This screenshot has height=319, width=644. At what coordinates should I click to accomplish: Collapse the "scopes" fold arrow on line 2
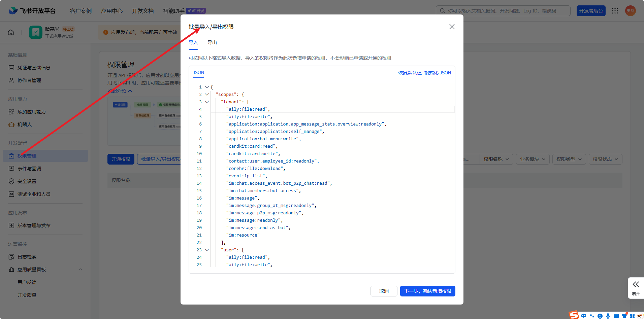click(207, 94)
